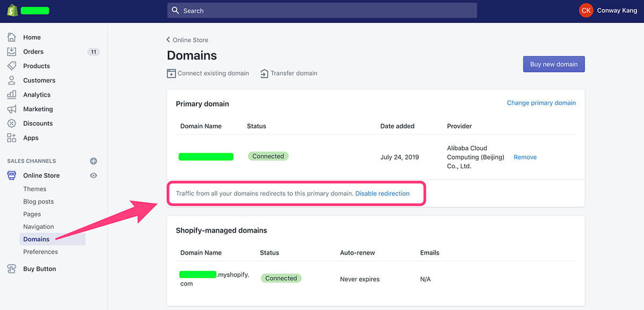Viewport: 644px width, 310px height.
Task: Click Change primary domain link
Action: (541, 103)
